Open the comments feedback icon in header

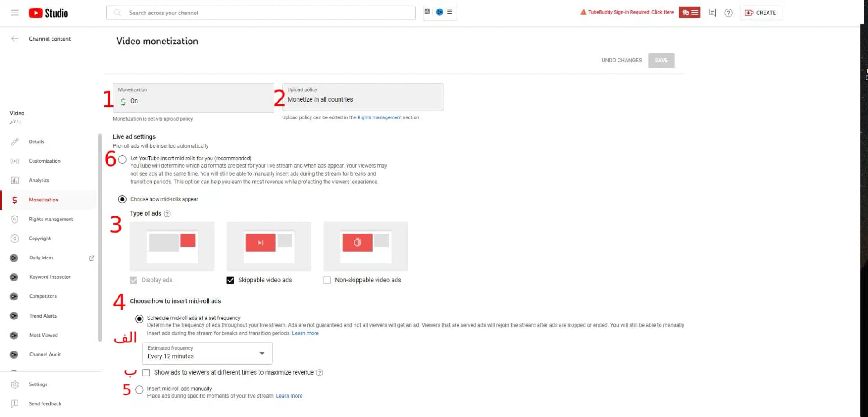712,13
